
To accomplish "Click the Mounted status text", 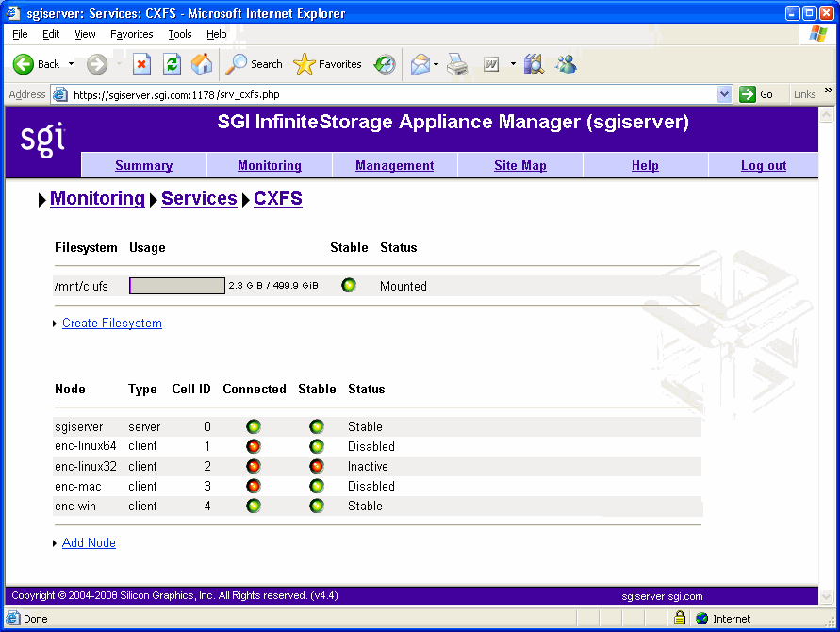I will (x=404, y=286).
